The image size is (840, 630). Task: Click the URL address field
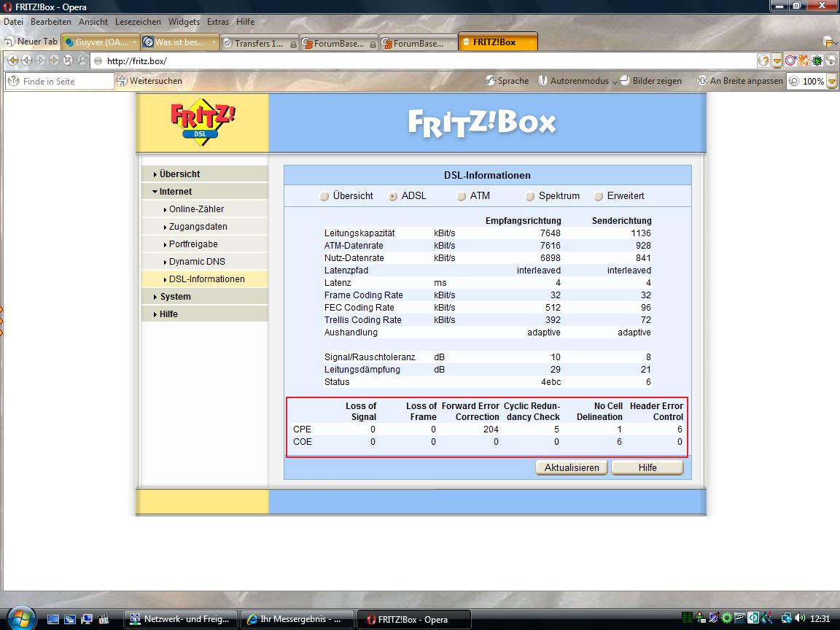point(423,61)
